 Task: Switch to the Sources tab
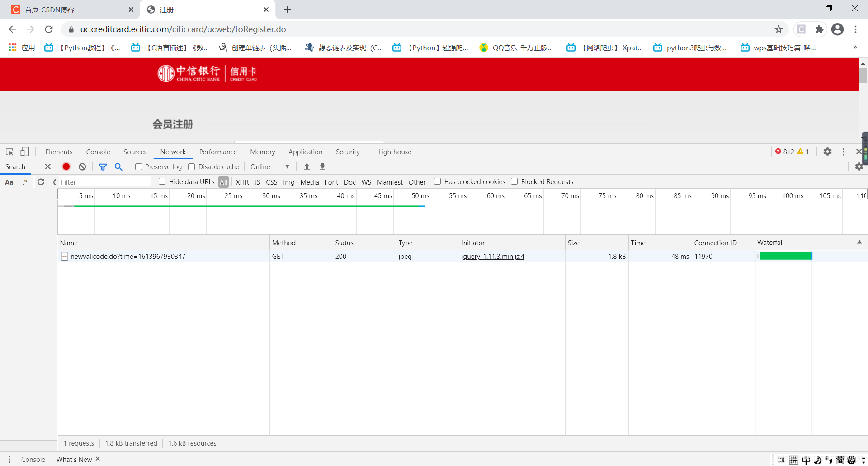(x=135, y=152)
